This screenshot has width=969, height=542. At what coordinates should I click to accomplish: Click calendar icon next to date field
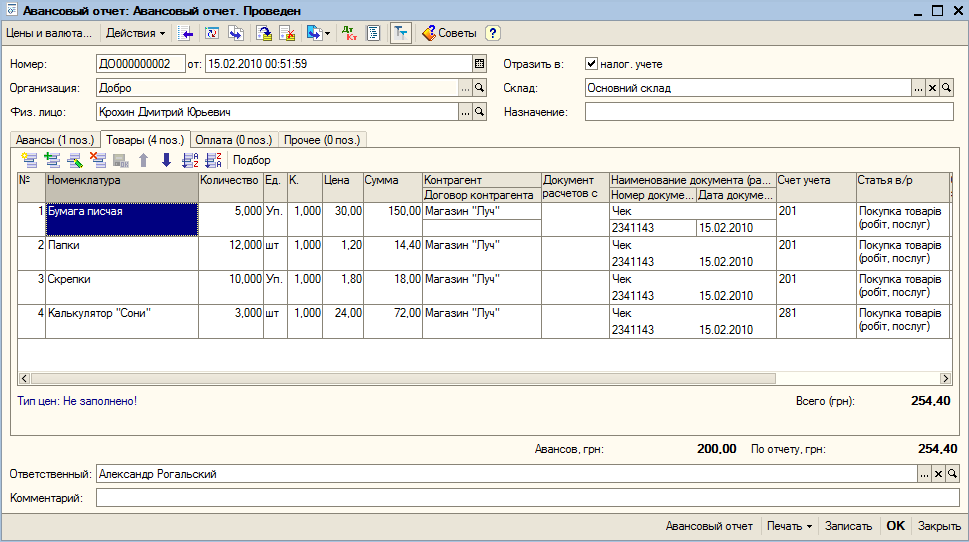point(480,64)
